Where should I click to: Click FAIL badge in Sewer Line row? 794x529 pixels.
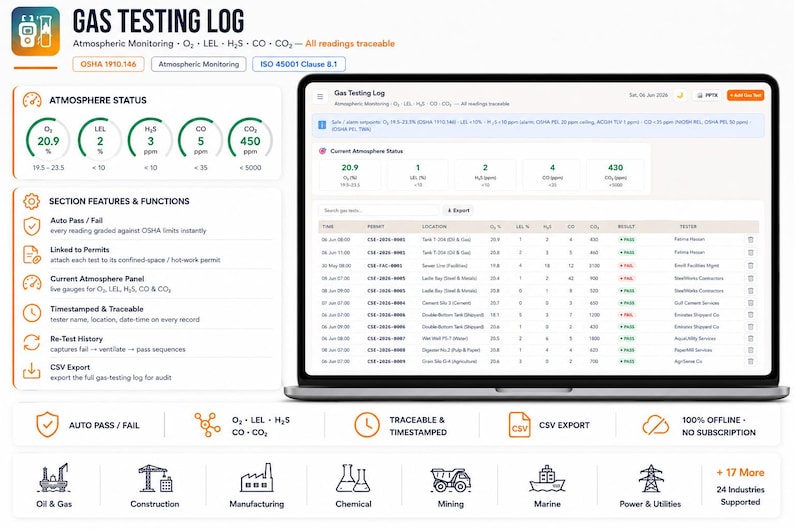pyautogui.click(x=626, y=265)
